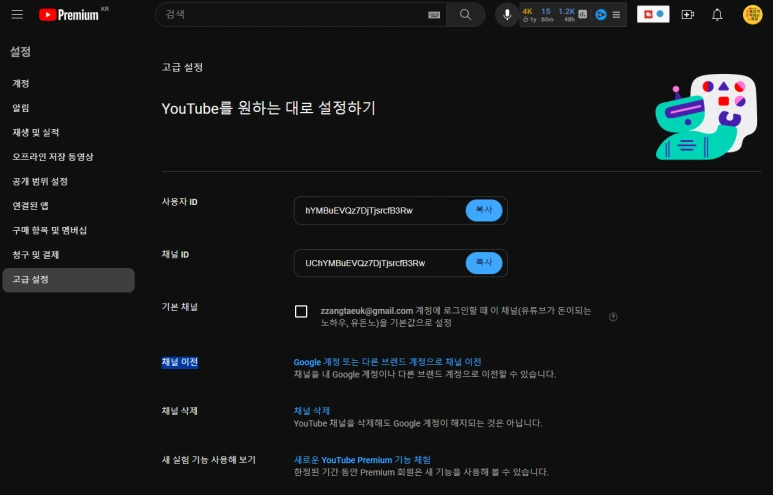Click the highlighted 채널 이전 label

(180, 362)
